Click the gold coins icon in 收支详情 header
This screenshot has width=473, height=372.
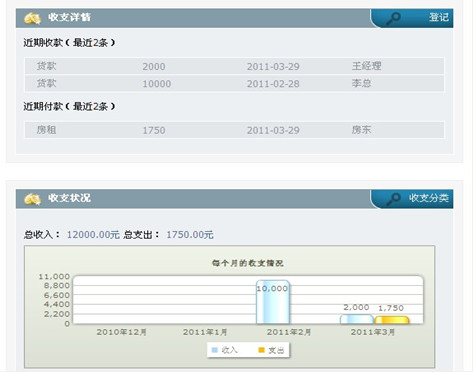32,18
